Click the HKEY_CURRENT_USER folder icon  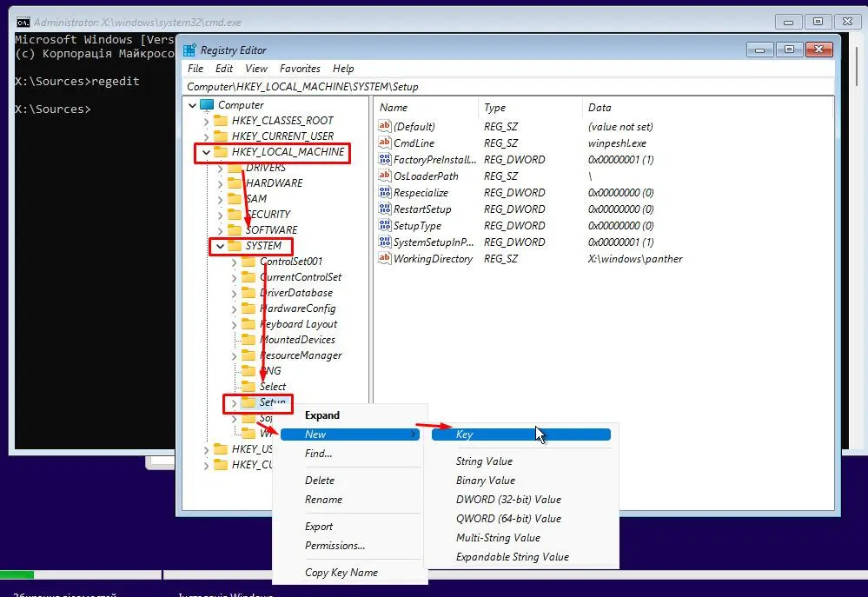(221, 136)
